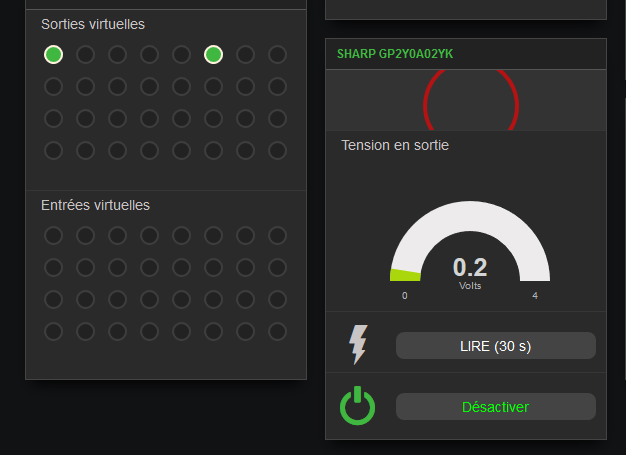
Task: Toggle last virtual input in bottom row
Action: (x=277, y=332)
